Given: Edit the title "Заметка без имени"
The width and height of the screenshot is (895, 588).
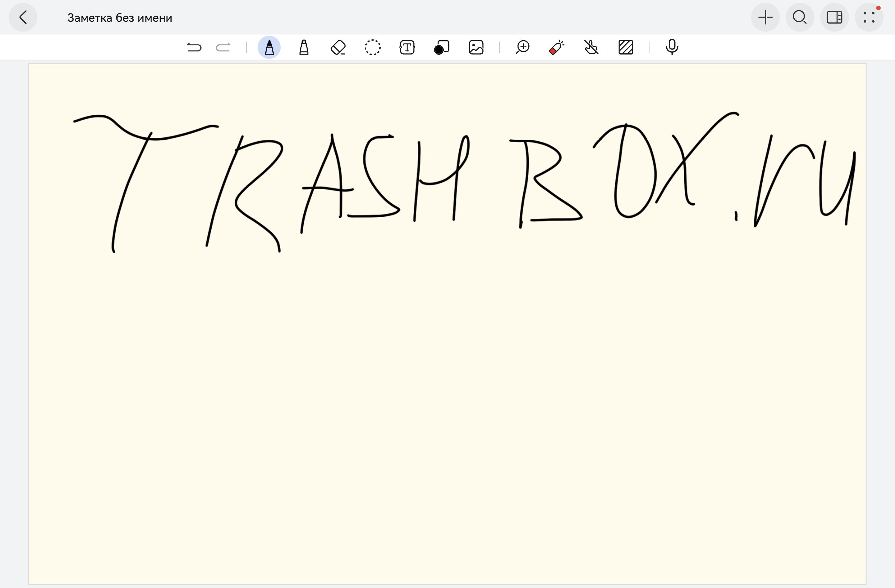Looking at the screenshot, I should click(120, 18).
